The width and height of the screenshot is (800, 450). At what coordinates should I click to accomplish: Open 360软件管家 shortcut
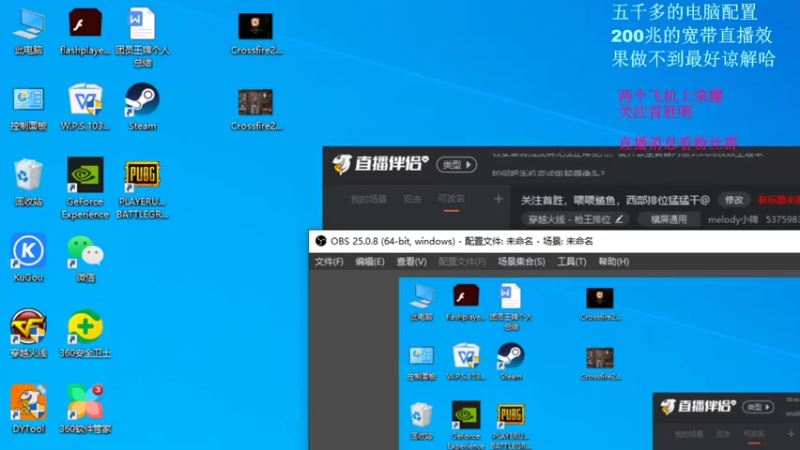tap(85, 409)
